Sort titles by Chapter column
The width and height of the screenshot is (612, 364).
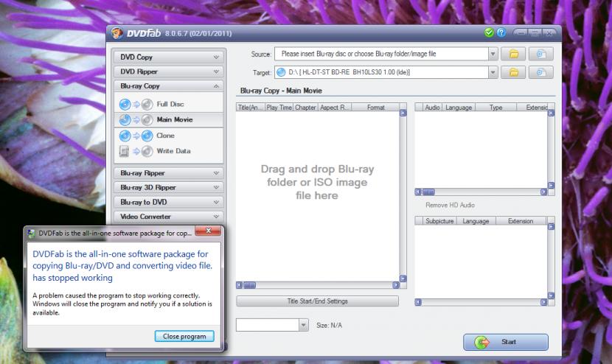click(305, 108)
